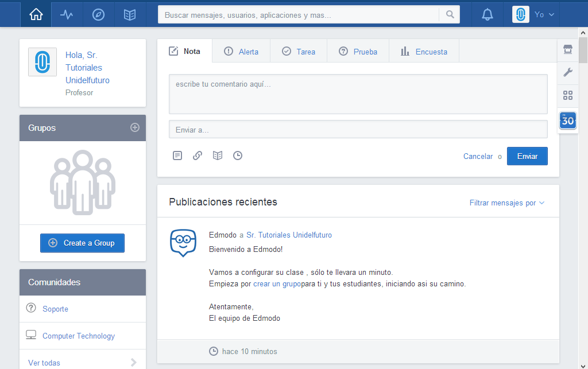Screen dimensions: 588x369
Task: Click the Enviar a recipient field
Action: (358, 129)
